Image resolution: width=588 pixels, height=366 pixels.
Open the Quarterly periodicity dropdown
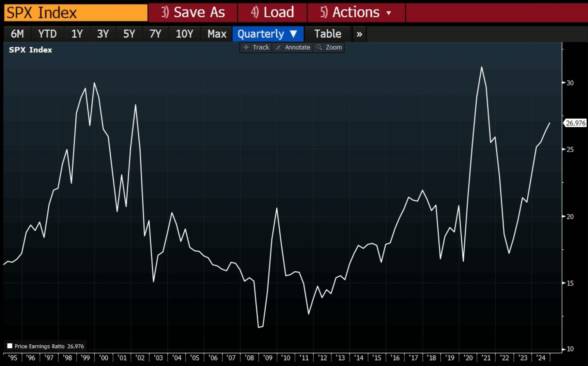click(268, 34)
